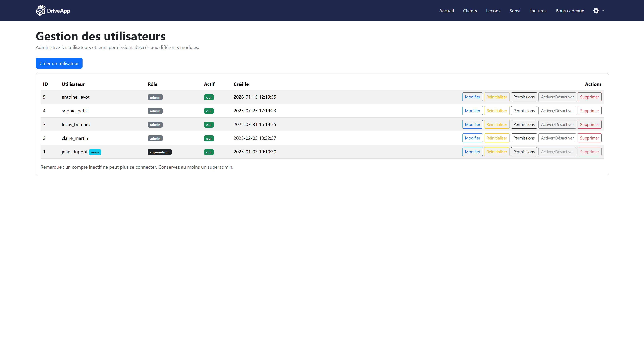Toggle Activer/Désactiver for antoine_levot

pyautogui.click(x=557, y=97)
